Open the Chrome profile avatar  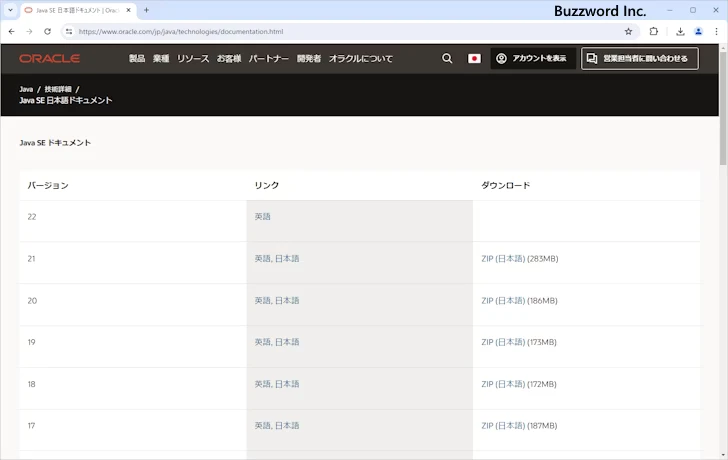click(x=698, y=32)
